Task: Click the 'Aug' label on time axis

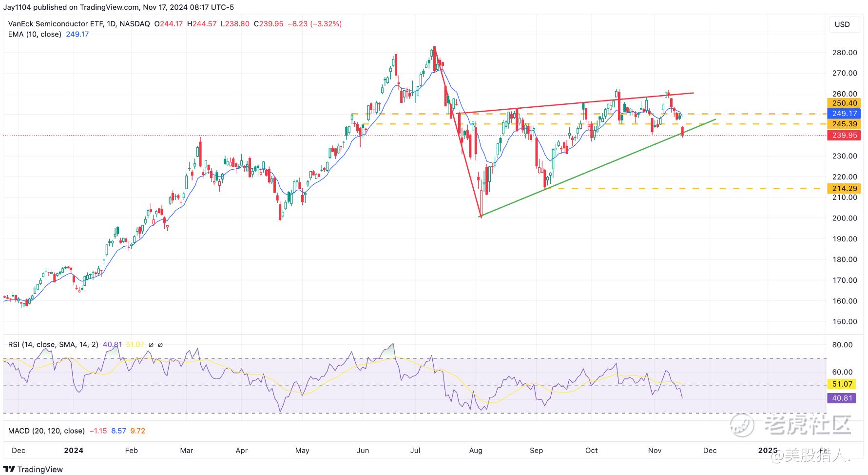Action: click(476, 450)
